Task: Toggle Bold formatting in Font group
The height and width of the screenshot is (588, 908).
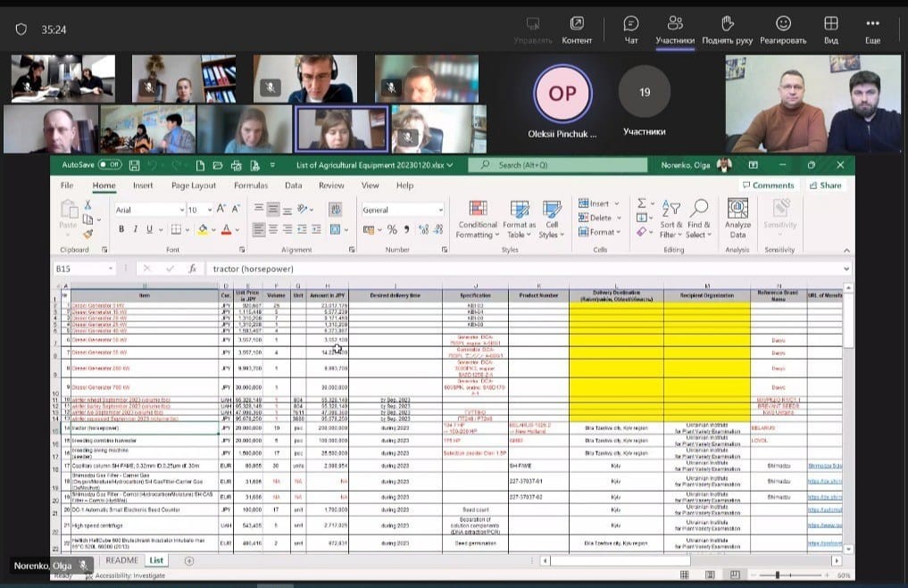Action: coord(121,230)
